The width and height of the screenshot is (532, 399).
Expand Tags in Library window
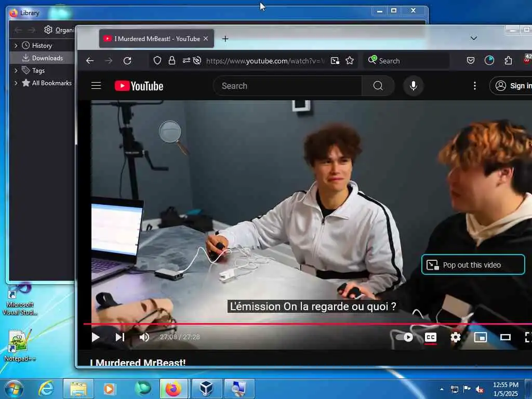(x=16, y=71)
